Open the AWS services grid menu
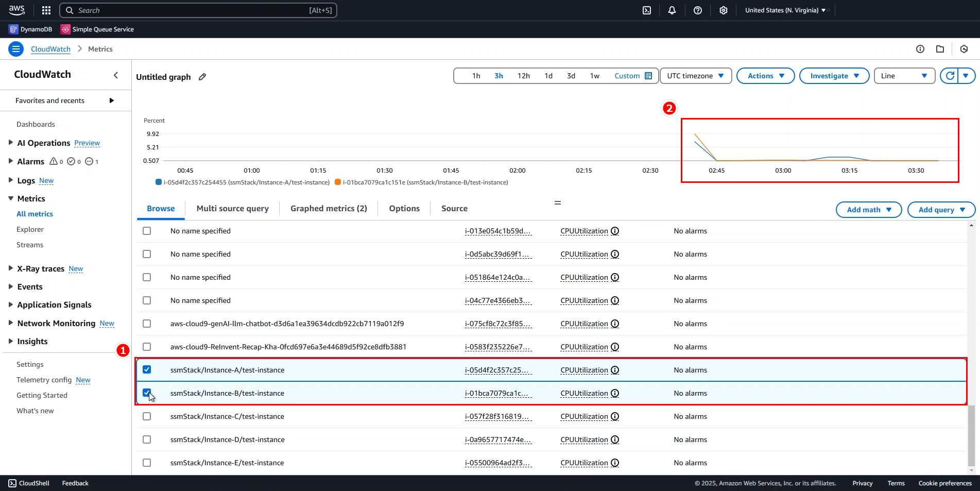This screenshot has height=491, width=980. [46, 10]
